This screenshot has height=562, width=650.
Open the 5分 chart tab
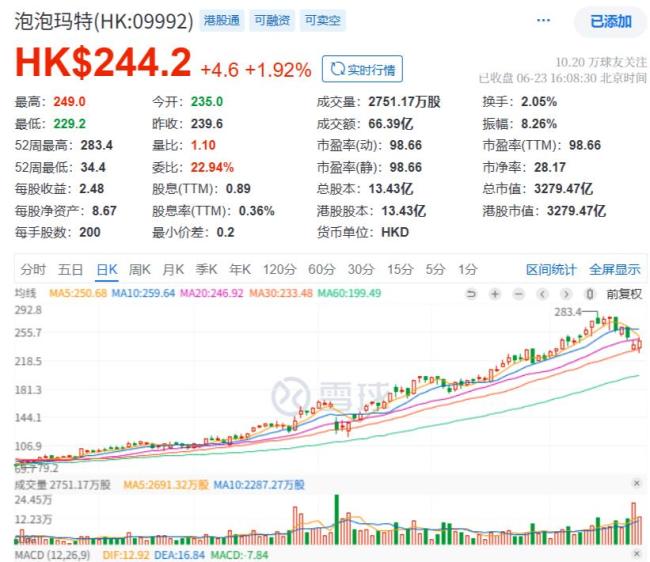[x=435, y=269]
